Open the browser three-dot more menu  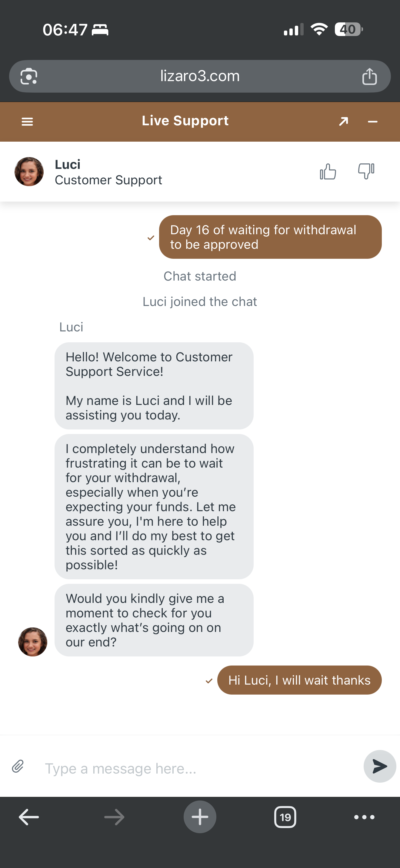coord(364,817)
